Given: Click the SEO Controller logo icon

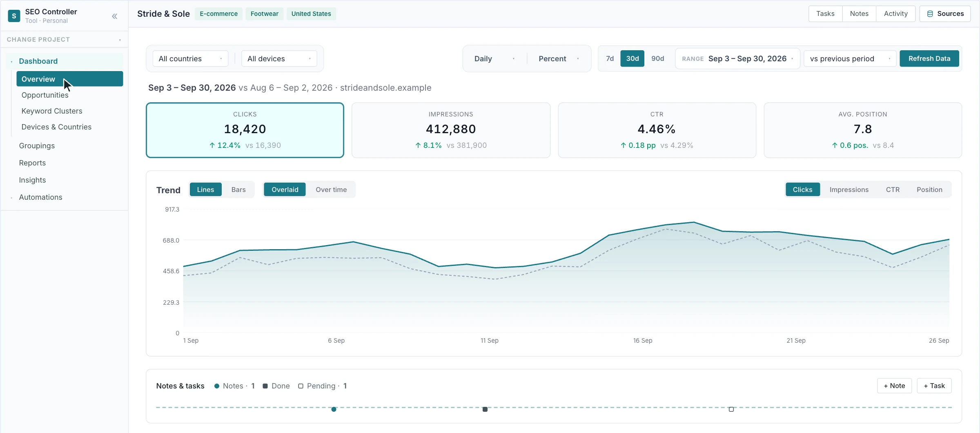Looking at the screenshot, I should [14, 16].
